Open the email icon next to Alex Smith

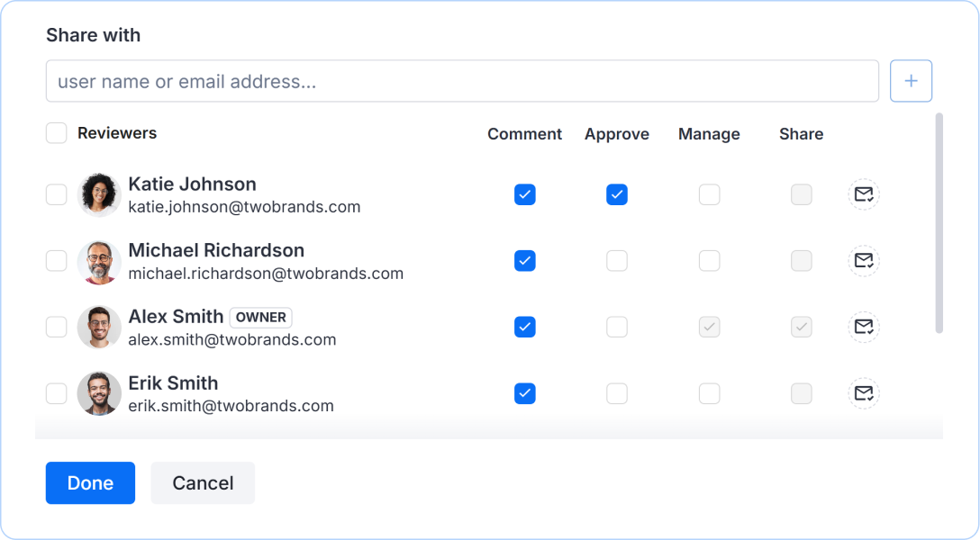[864, 327]
